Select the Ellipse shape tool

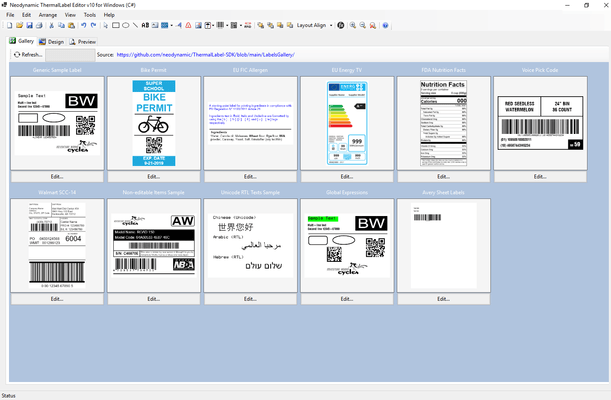point(124,26)
